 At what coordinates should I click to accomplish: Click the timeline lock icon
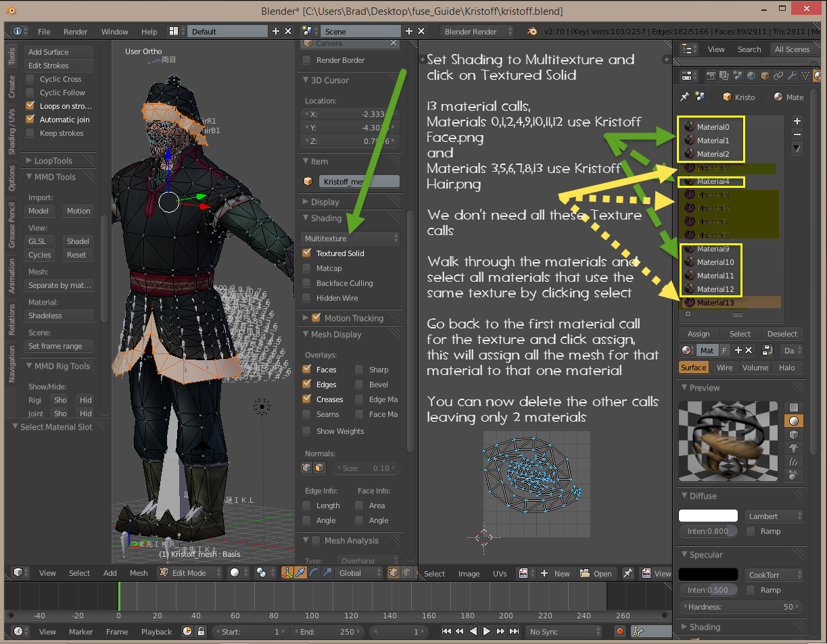201,631
